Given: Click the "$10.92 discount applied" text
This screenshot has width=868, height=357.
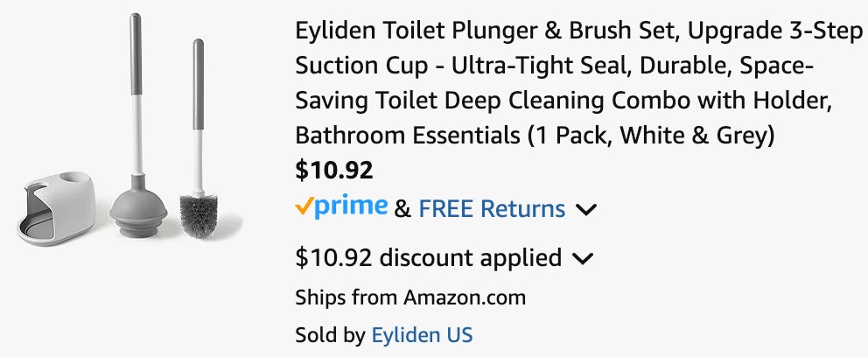Looking at the screenshot, I should tap(429, 258).
